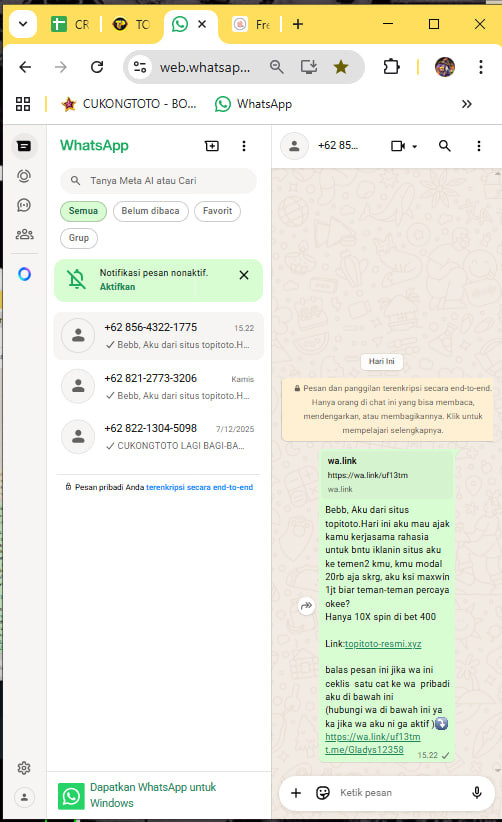Viewport: 502px width, 822px height.
Task: Click the encryption notice in chat
Action: click(387, 409)
